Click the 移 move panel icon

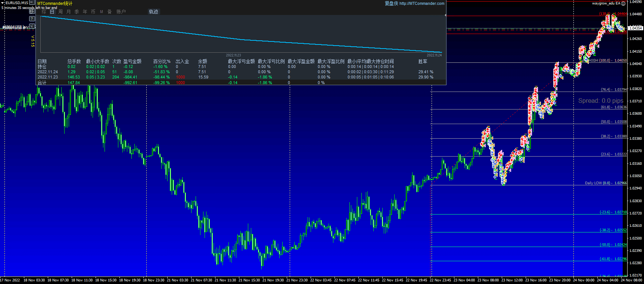point(32,11)
